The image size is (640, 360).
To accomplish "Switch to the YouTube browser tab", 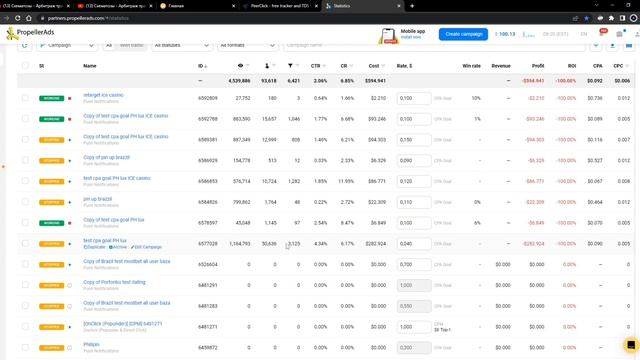I will click(x=115, y=6).
